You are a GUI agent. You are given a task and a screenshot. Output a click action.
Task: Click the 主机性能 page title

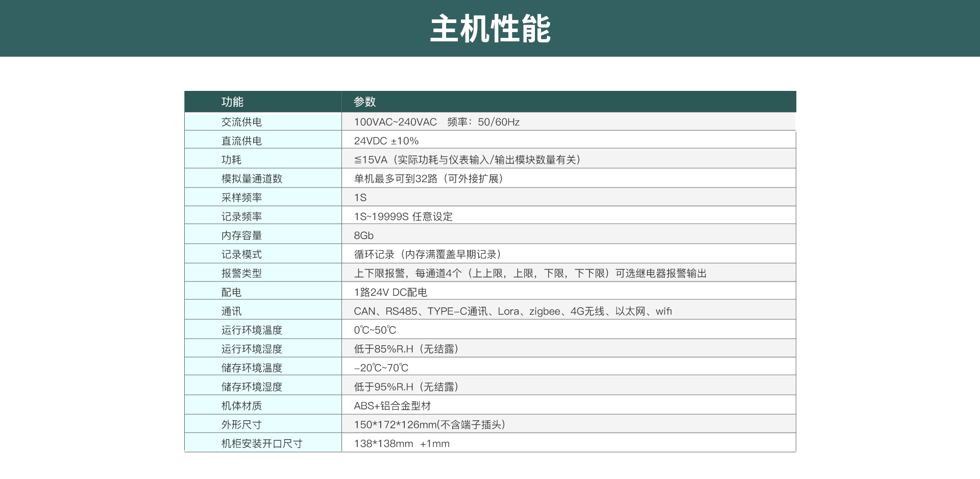point(490,29)
